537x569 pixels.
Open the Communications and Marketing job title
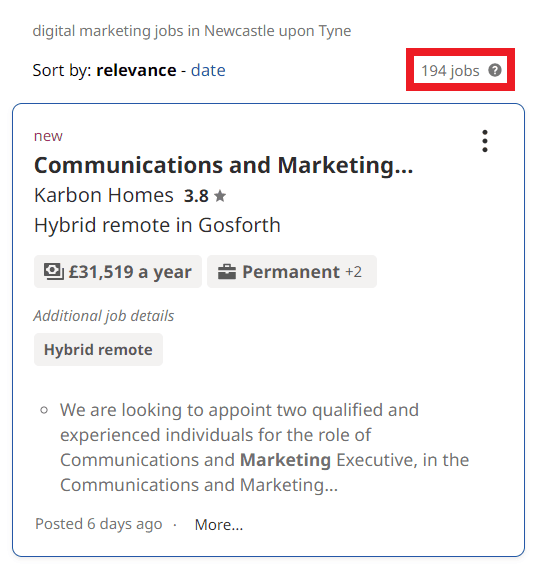point(224,165)
